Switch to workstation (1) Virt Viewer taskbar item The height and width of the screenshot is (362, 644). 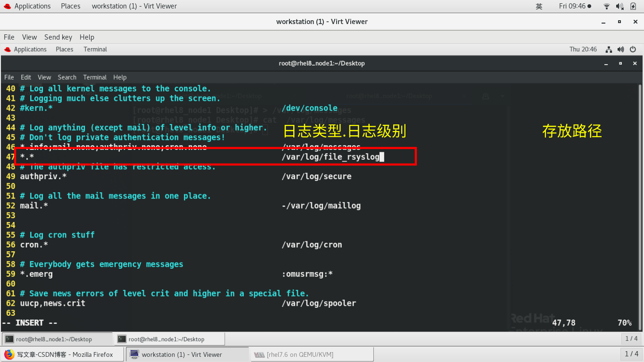pos(188,354)
